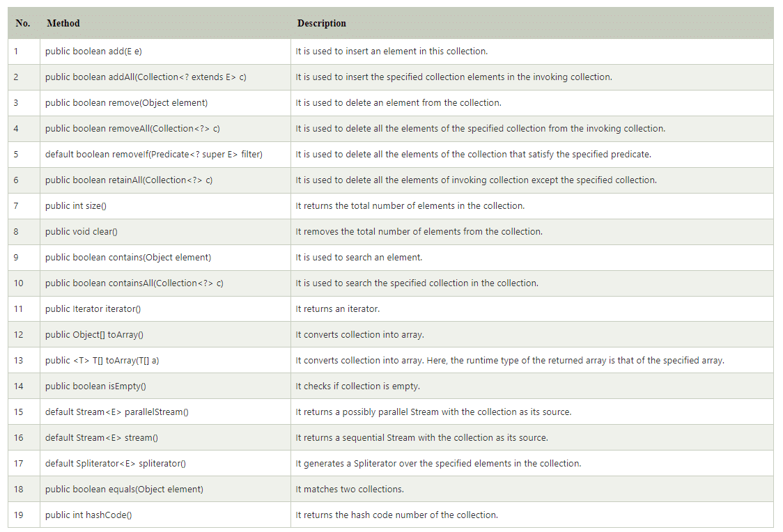The image size is (783, 532).
Task: Select 'public int size()' method cell
Action: [165, 206]
